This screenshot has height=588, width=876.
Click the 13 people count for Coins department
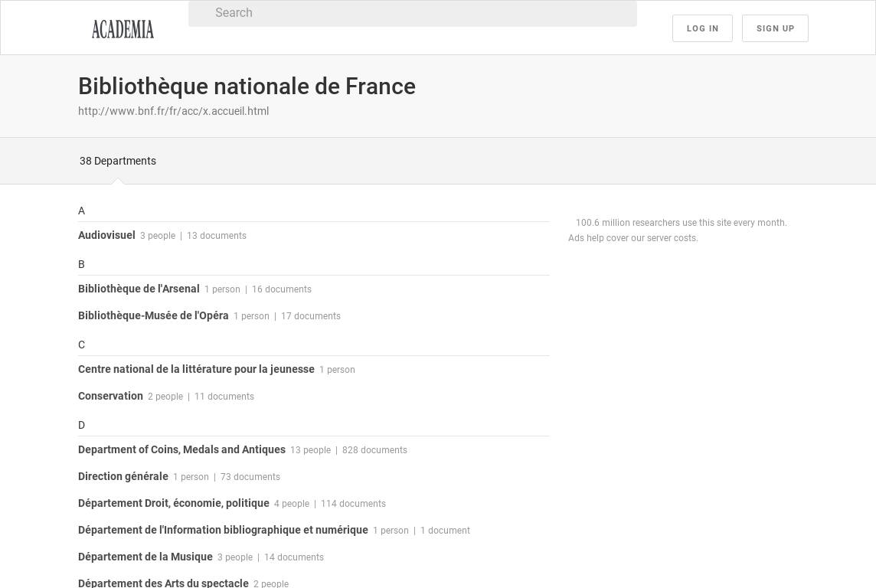(x=310, y=450)
